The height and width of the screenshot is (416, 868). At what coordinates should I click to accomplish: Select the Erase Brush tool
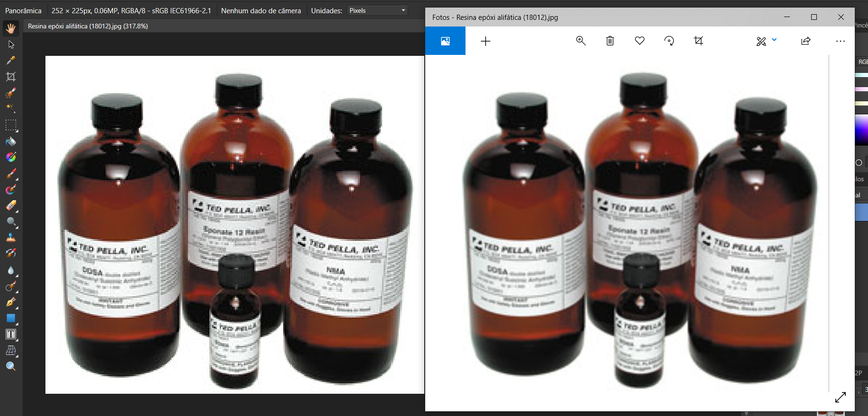pyautogui.click(x=11, y=205)
